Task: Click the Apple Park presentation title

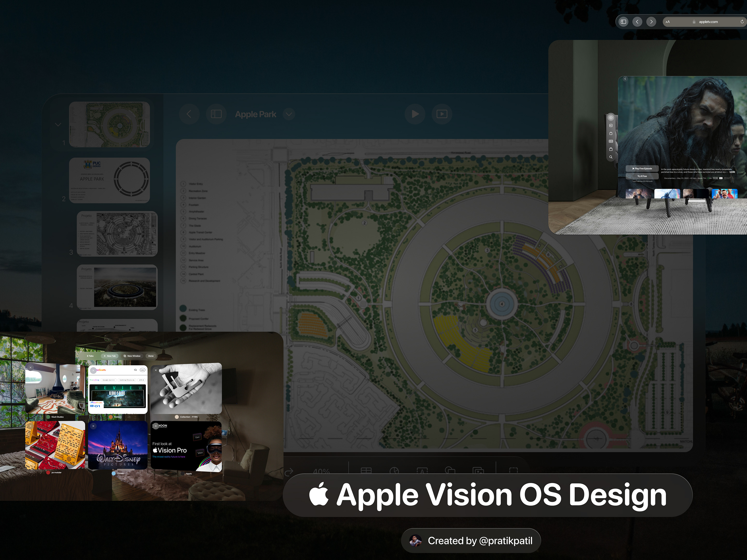Action: (x=256, y=114)
